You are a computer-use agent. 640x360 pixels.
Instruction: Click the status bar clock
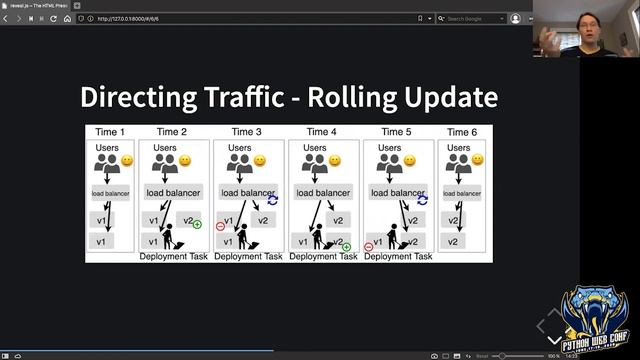[571, 356]
